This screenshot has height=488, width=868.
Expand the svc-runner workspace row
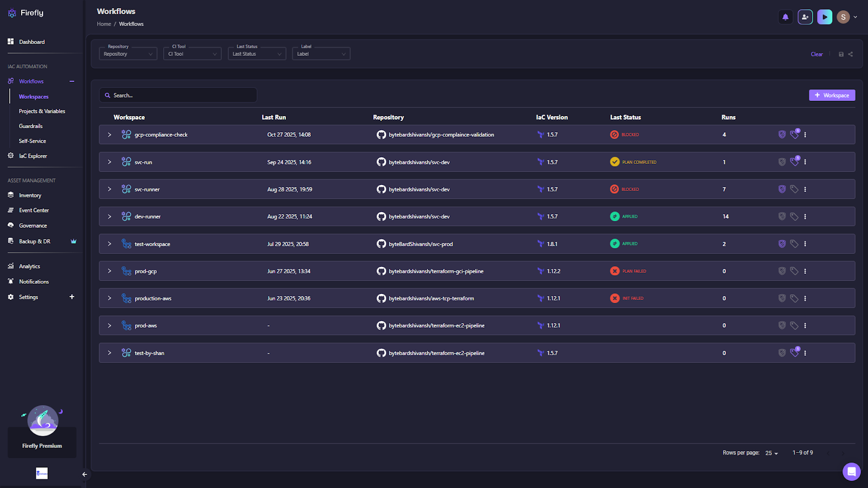tap(109, 189)
